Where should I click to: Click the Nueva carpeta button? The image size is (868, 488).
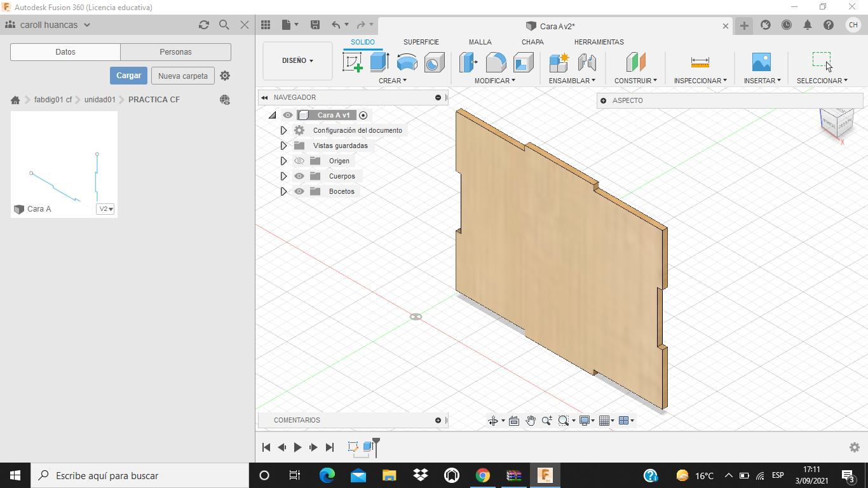183,76
